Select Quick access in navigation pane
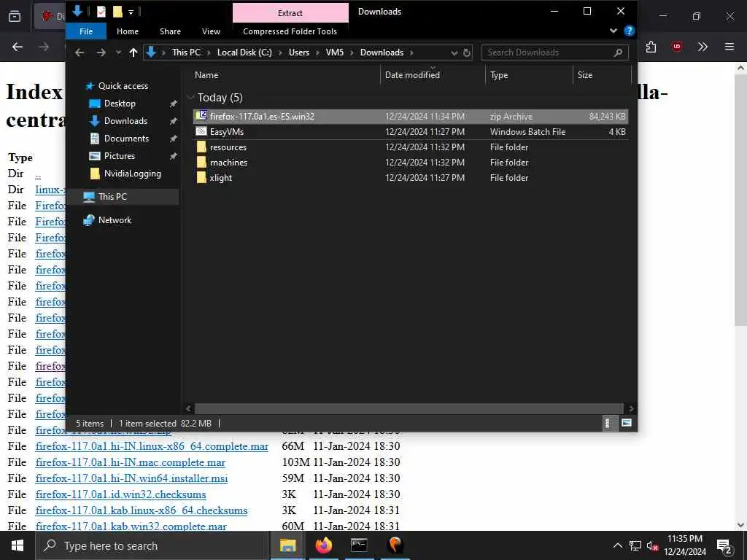 pyautogui.click(x=123, y=86)
